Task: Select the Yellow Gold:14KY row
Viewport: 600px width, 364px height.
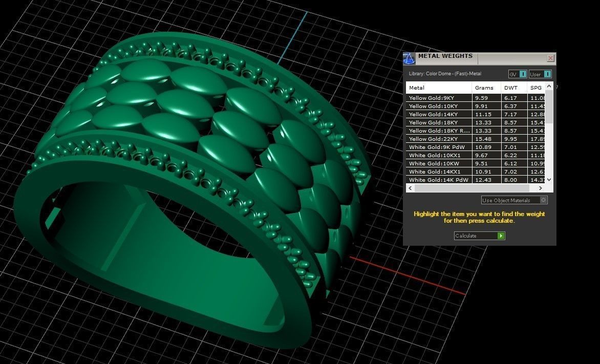Action: [x=476, y=115]
